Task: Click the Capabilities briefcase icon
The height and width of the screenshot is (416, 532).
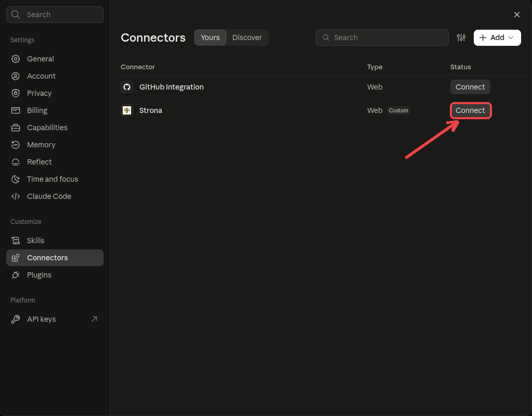Action: coord(16,128)
